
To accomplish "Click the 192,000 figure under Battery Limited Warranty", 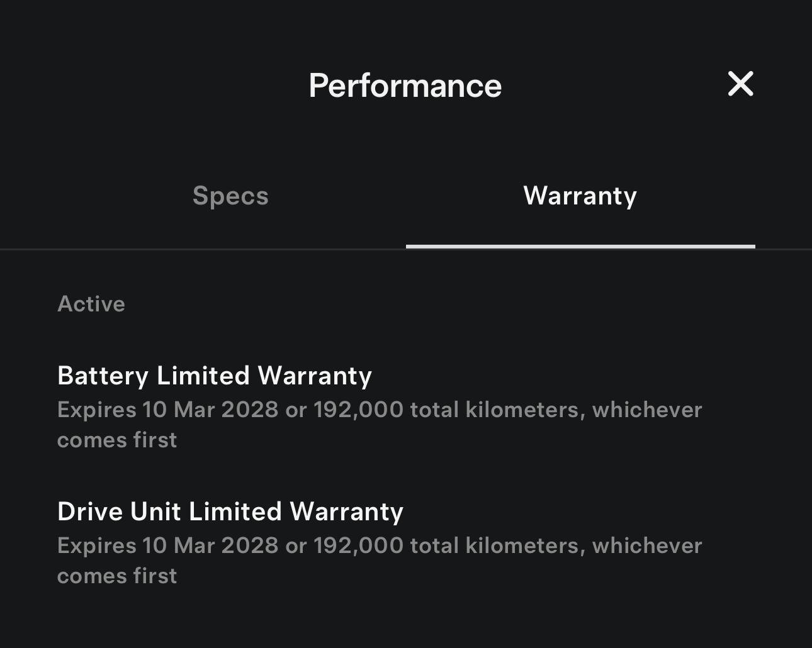I will [x=358, y=410].
